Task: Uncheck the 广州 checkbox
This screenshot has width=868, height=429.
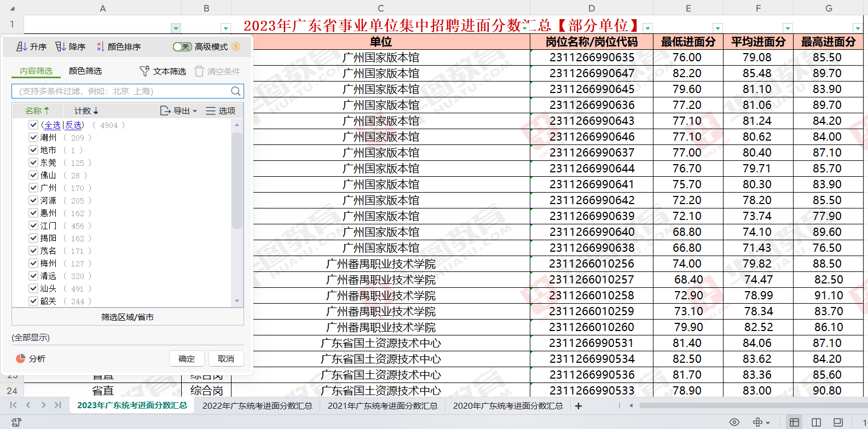Action: point(33,188)
